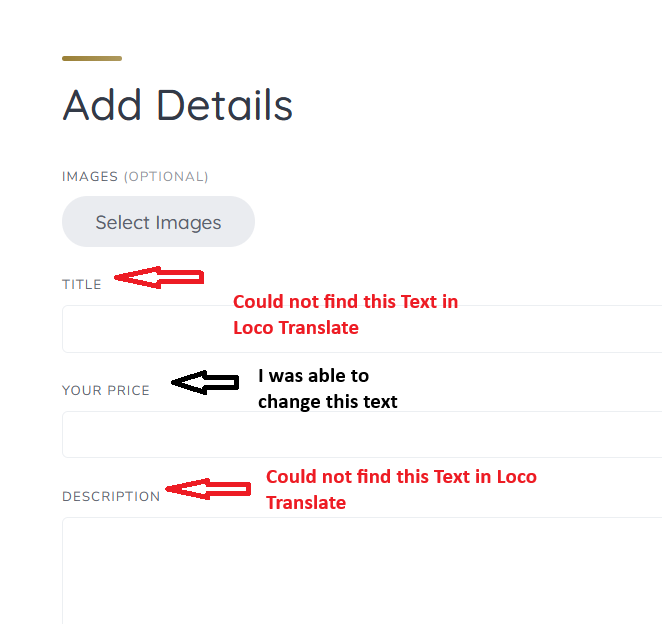
Task: Click 'Could not find this Text in' near Title
Action: (345, 302)
